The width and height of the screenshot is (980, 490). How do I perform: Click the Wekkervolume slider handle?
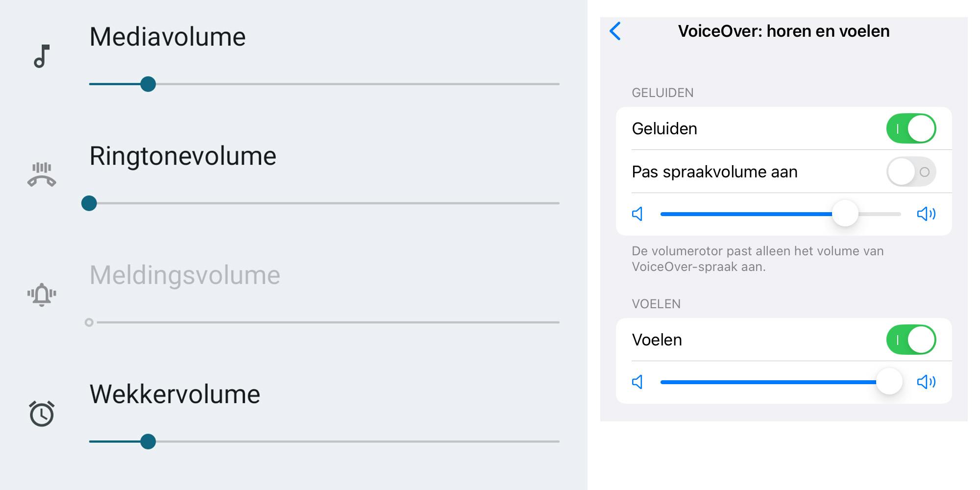[148, 441]
